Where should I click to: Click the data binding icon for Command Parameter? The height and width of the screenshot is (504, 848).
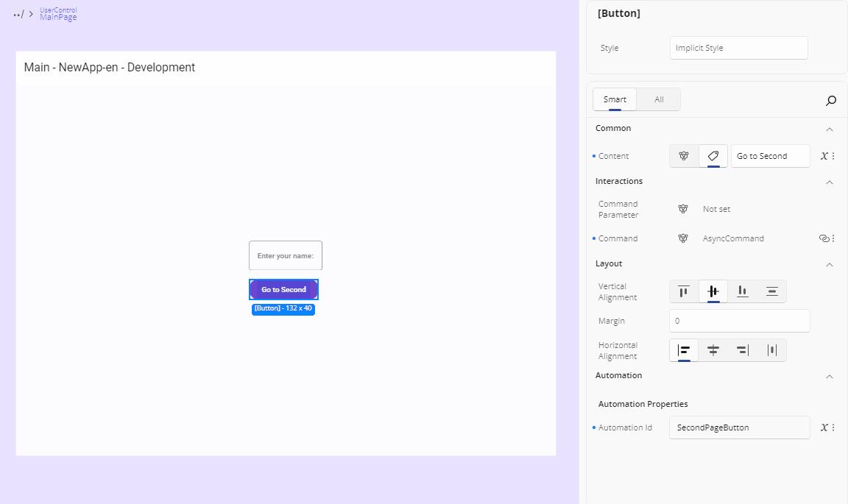pos(683,209)
